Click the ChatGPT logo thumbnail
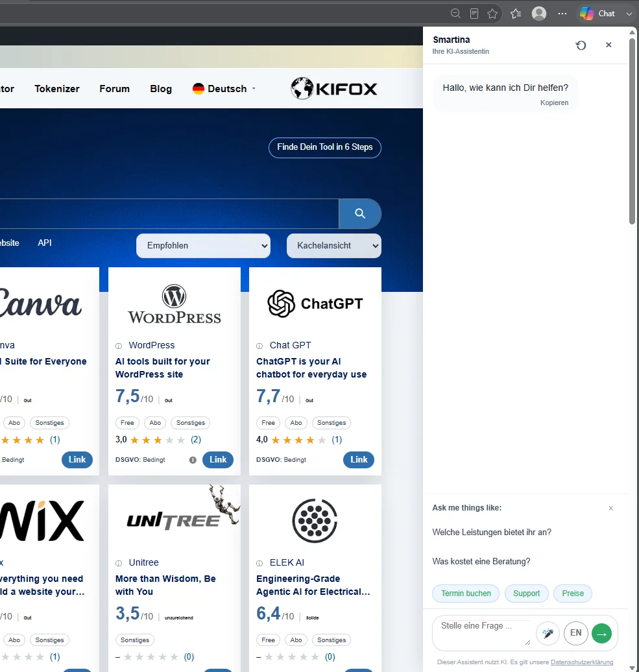 (x=315, y=304)
